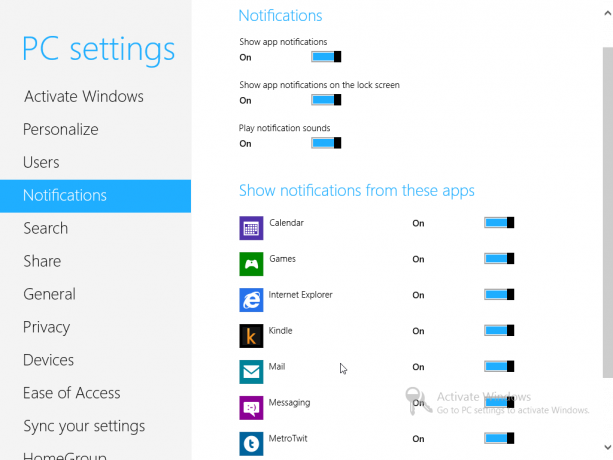
Task: Open the Personalize settings section
Action: coord(61,129)
